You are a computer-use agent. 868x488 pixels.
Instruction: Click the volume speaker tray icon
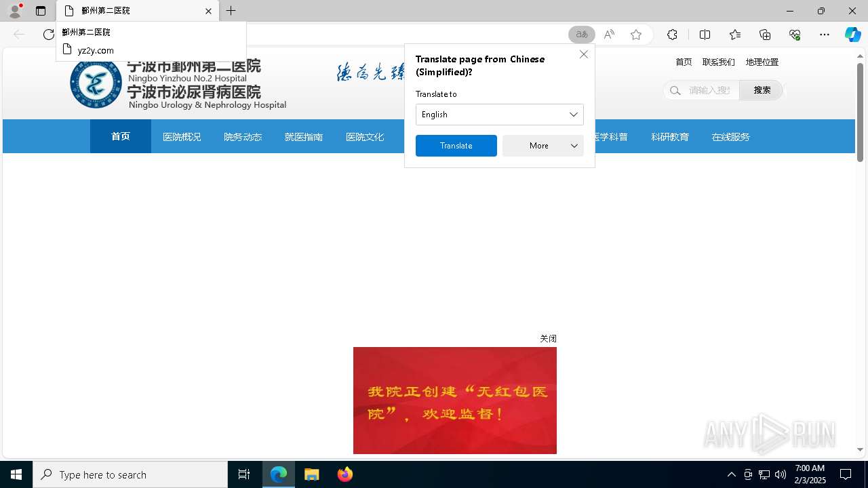[781, 474]
